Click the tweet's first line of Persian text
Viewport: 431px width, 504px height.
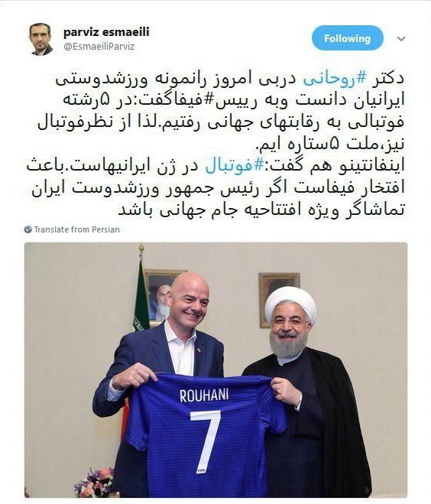pyautogui.click(x=230, y=80)
